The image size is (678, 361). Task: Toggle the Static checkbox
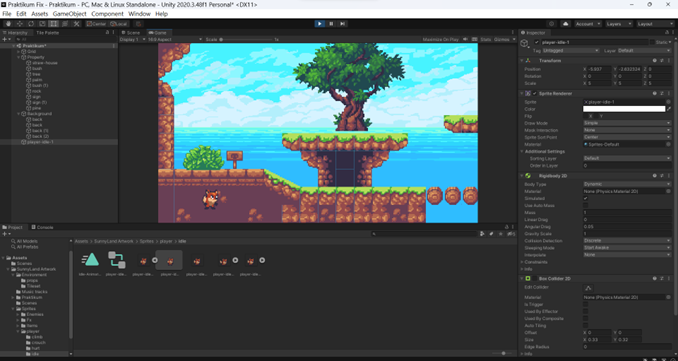click(652, 42)
